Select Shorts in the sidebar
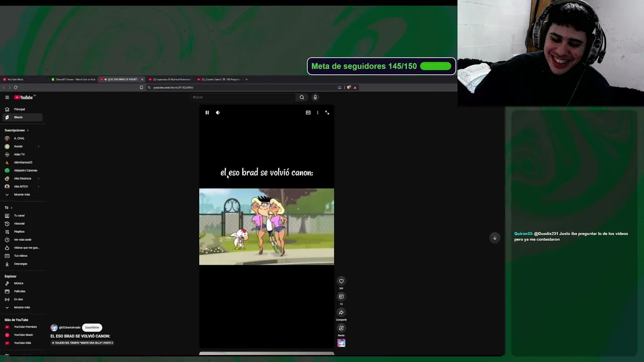The height and width of the screenshot is (362, 644). point(23,117)
